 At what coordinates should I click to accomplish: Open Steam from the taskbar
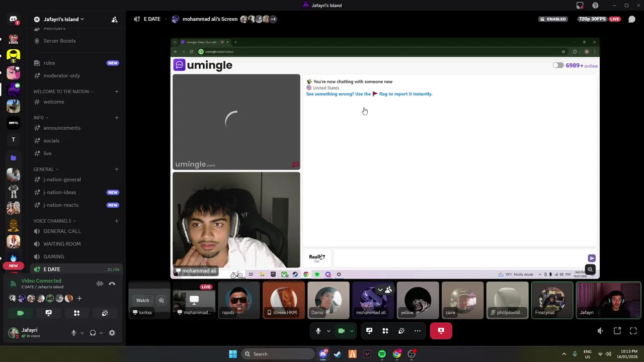pyautogui.click(x=337, y=354)
